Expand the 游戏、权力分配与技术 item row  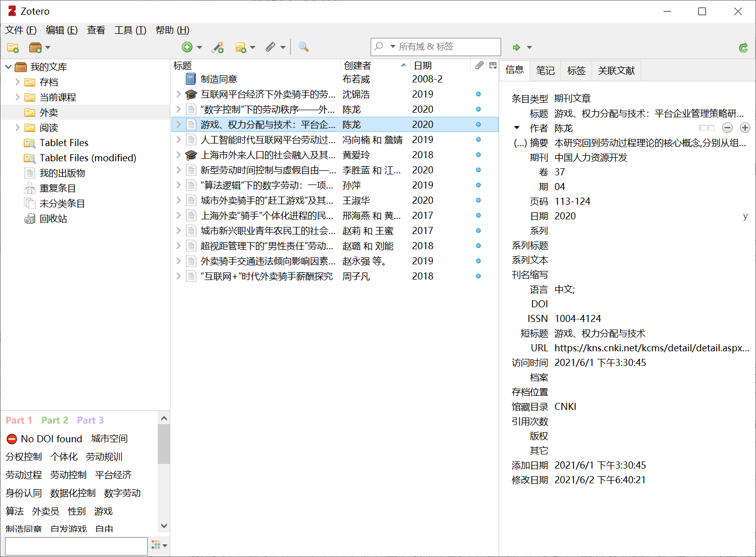(x=179, y=124)
